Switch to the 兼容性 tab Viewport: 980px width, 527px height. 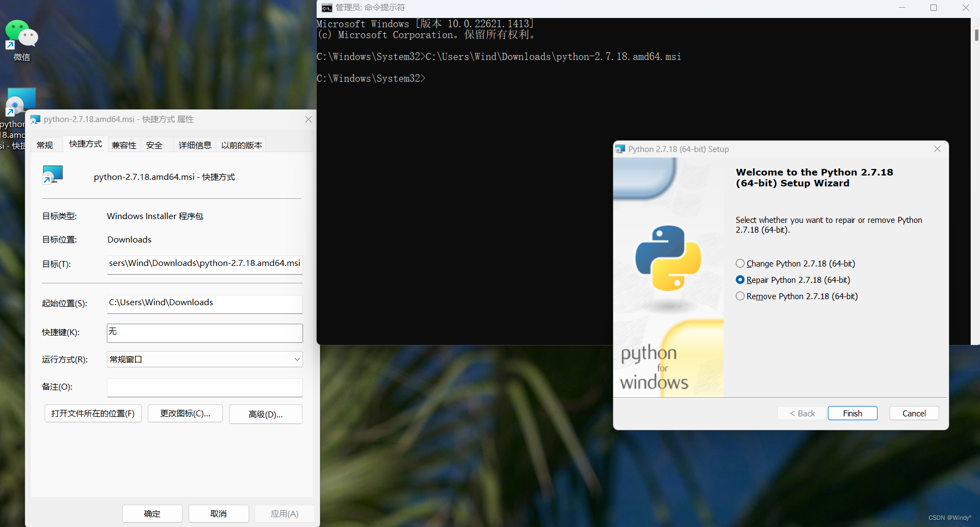click(x=124, y=145)
